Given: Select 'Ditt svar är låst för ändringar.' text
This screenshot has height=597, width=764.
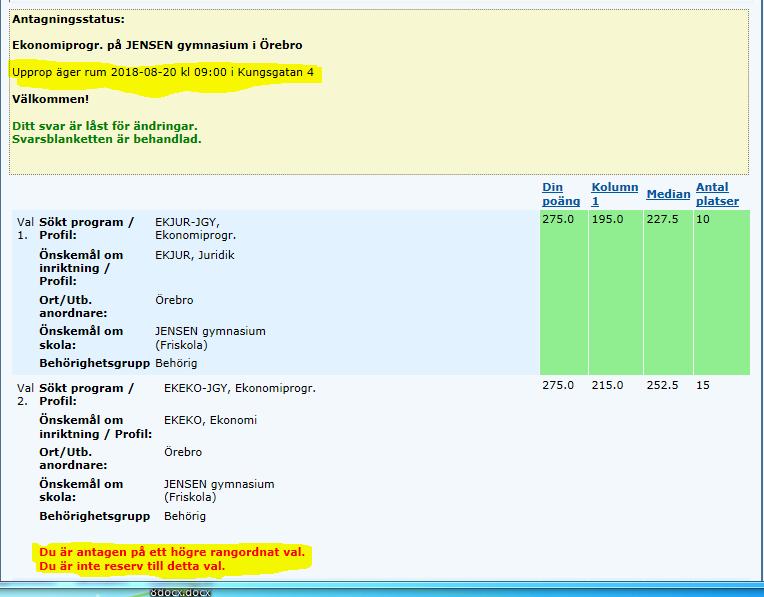Looking at the screenshot, I should (105, 126).
